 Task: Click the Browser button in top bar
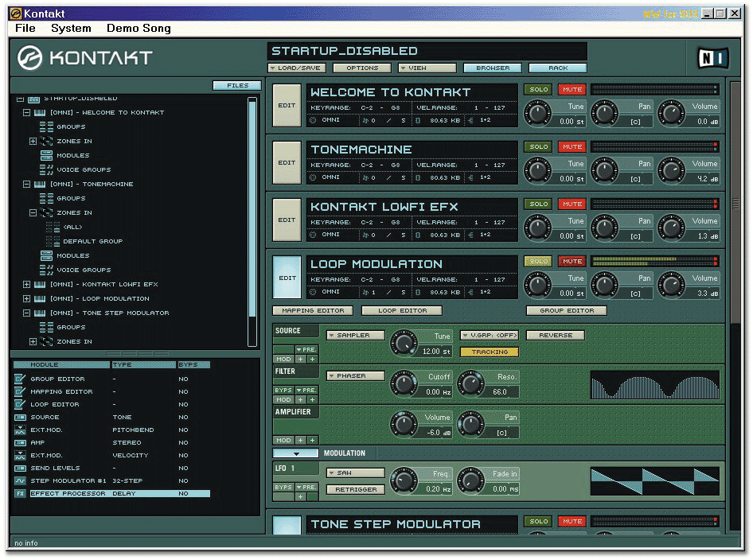coord(492,68)
